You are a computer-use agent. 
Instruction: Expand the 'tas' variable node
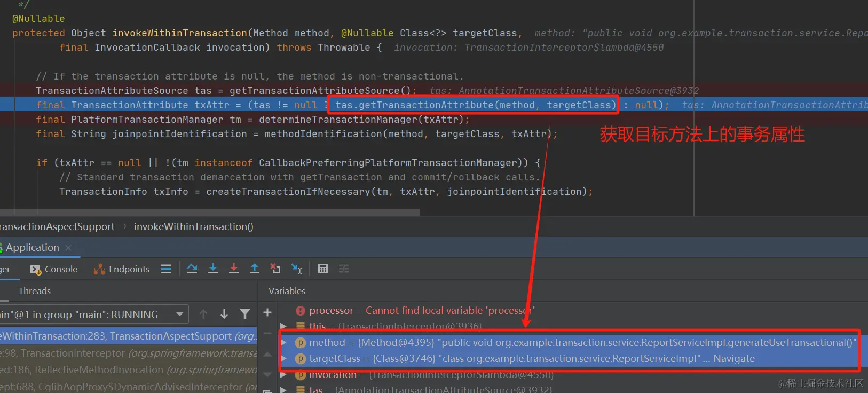[x=283, y=389]
